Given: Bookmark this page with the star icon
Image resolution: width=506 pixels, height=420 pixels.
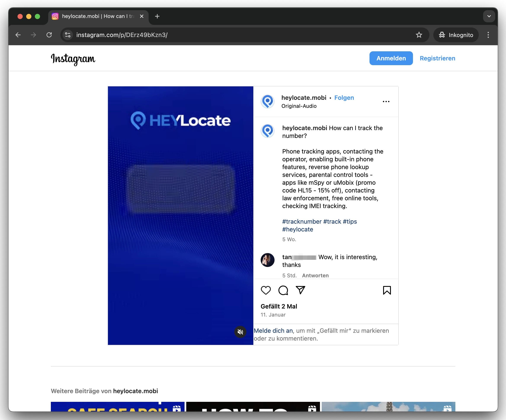Looking at the screenshot, I should click(419, 35).
